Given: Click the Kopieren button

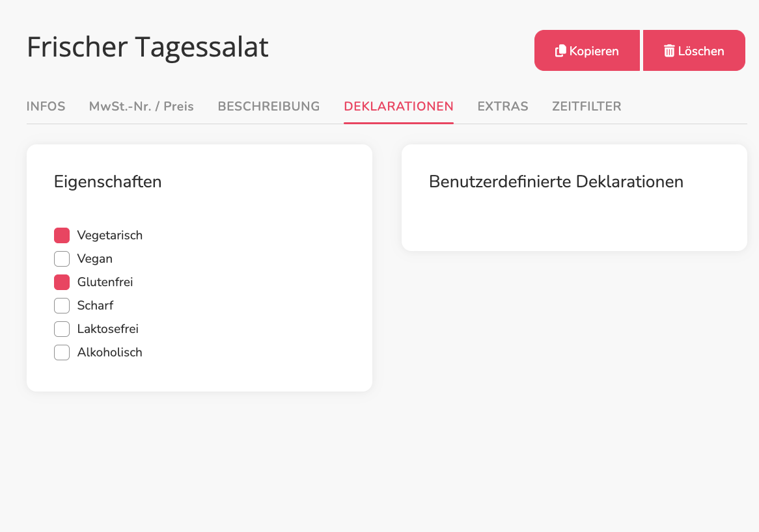Looking at the screenshot, I should [587, 51].
